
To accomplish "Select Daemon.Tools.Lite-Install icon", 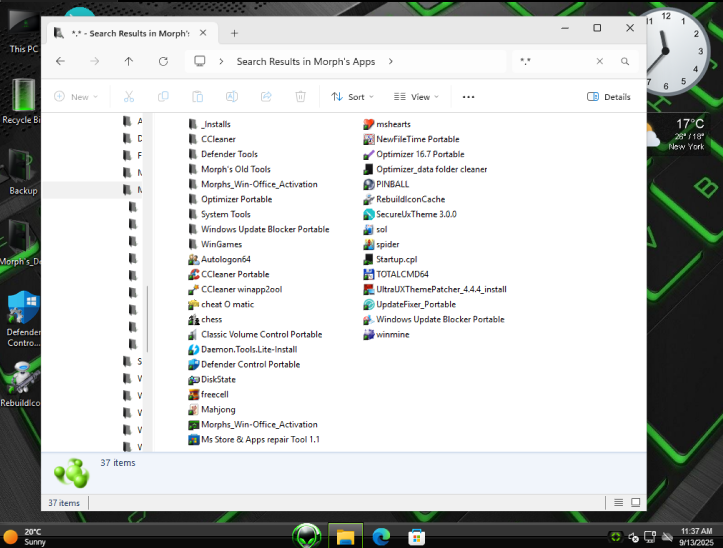I will (193, 350).
